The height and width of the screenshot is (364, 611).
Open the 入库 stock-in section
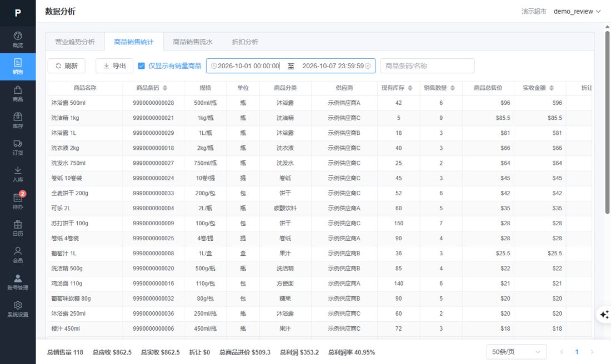click(x=18, y=174)
